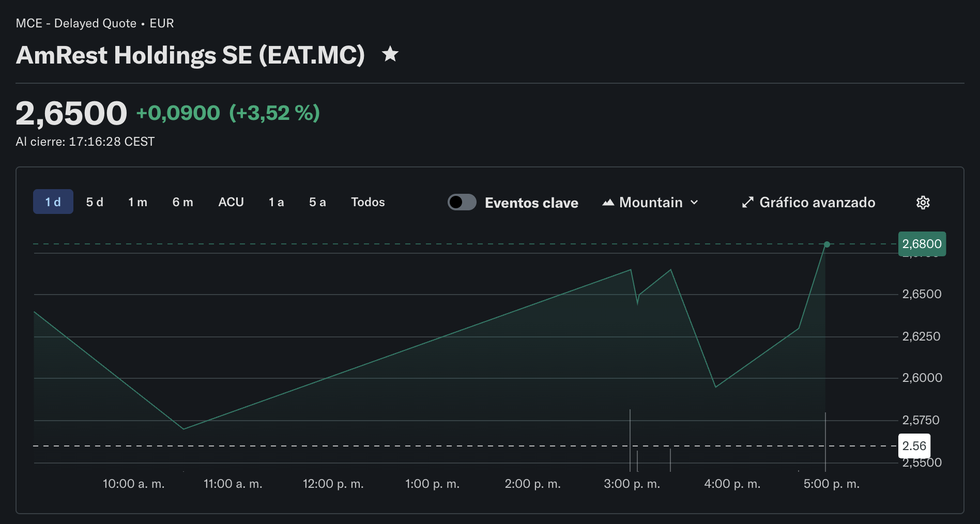Open Gráfico avanzado full chart
The image size is (980, 524).
tap(808, 203)
